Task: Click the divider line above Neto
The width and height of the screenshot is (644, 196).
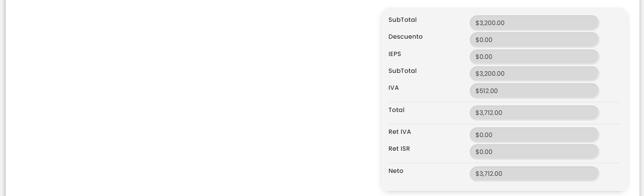Action: point(504,163)
